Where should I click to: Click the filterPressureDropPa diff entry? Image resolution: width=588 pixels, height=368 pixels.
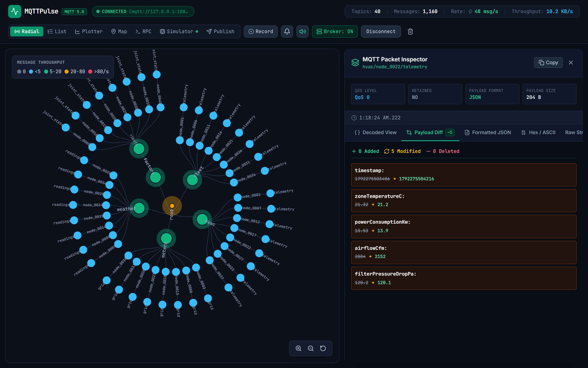(x=464, y=278)
